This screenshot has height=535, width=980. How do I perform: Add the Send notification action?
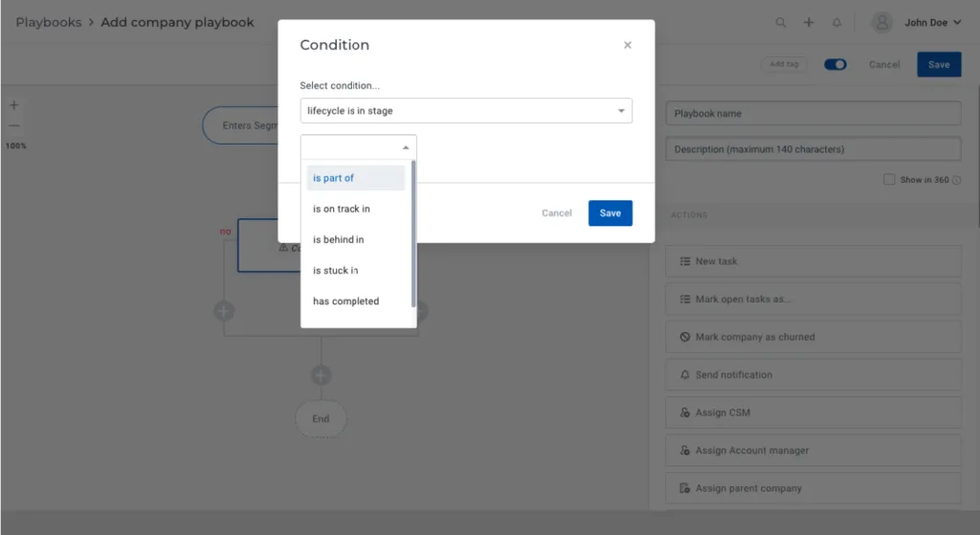813,375
